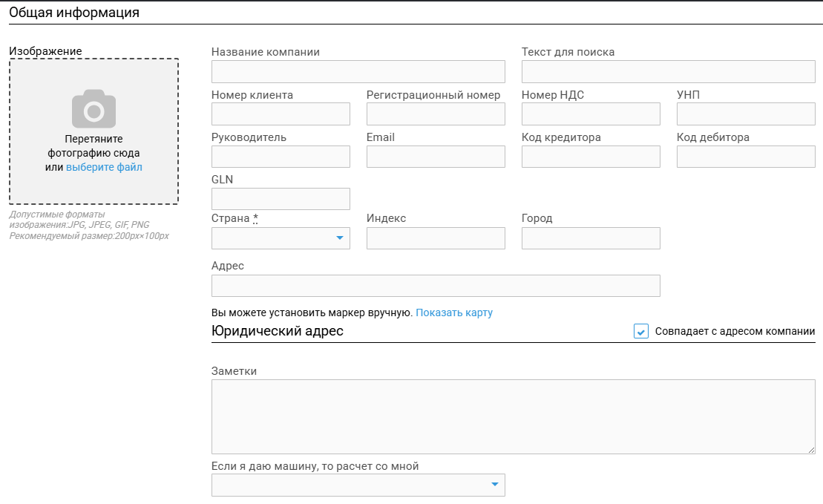Image resolution: width=823 pixels, height=504 pixels.
Task: Expand the 'Страна' dropdown
Action: click(281, 238)
